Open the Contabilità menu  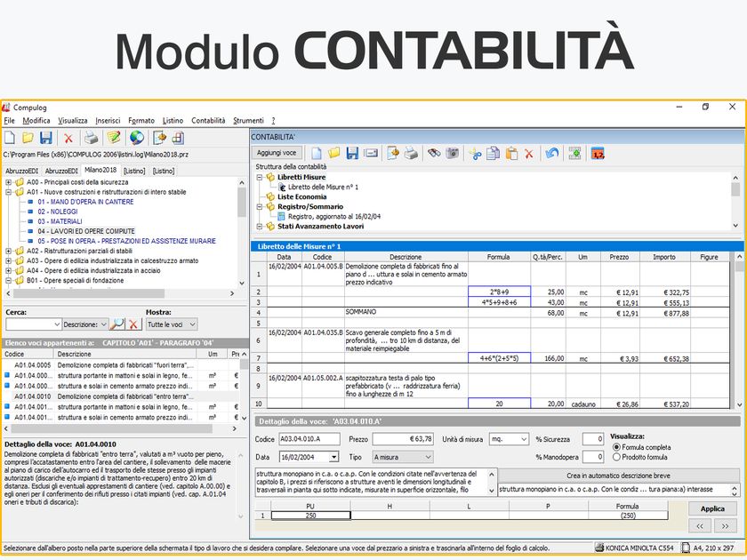pyautogui.click(x=208, y=121)
